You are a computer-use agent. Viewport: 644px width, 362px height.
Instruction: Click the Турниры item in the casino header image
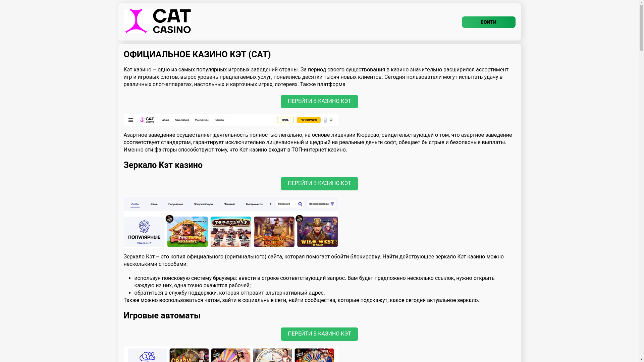click(x=219, y=120)
